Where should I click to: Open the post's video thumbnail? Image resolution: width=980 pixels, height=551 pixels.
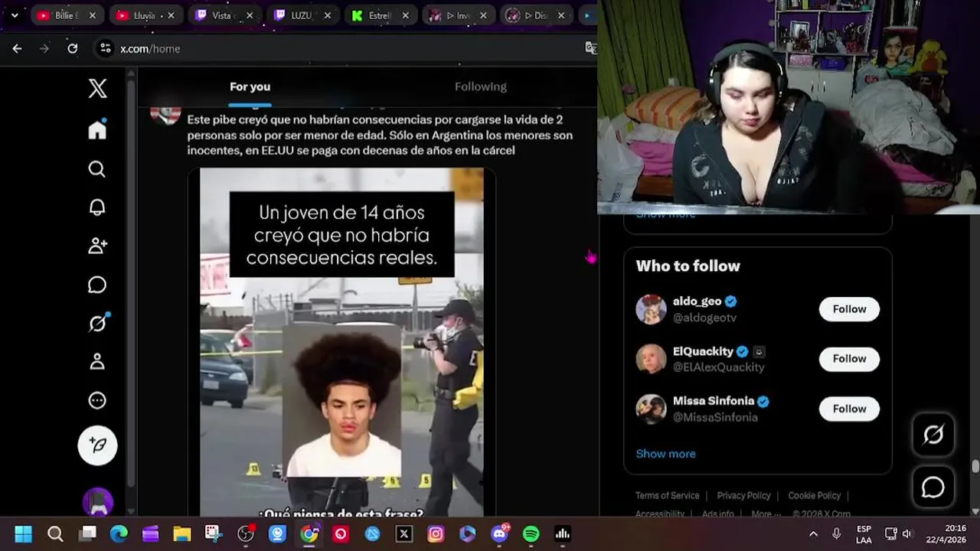click(341, 342)
